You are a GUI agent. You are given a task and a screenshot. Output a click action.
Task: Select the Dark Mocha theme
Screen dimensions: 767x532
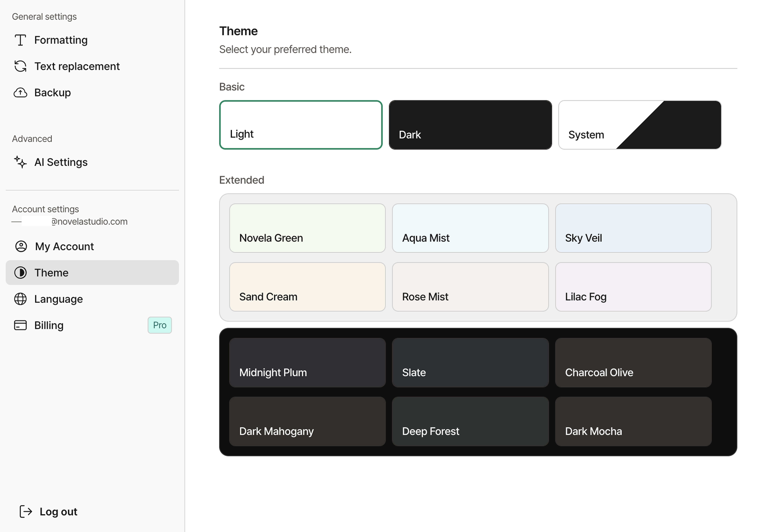(633, 421)
